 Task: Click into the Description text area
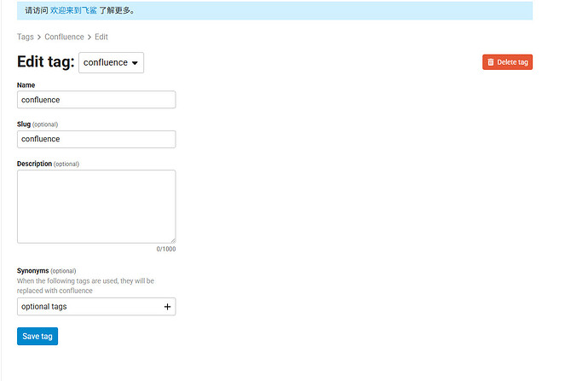tap(96, 206)
